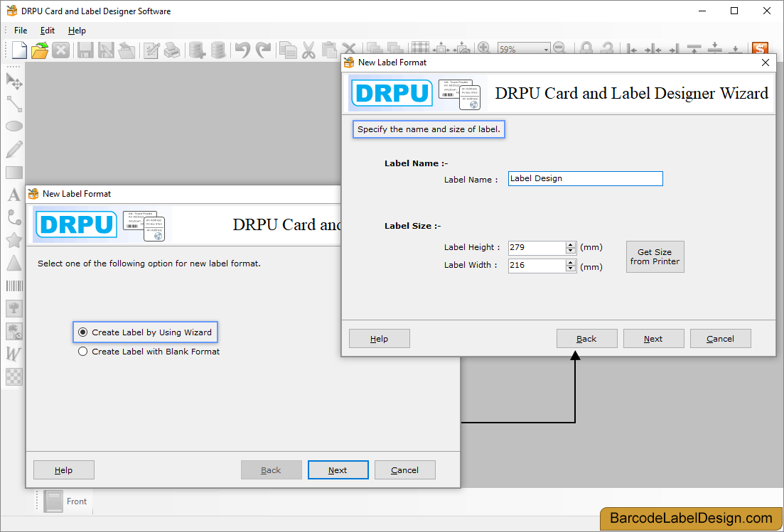Select the Line drawing tool

pyautogui.click(x=14, y=104)
